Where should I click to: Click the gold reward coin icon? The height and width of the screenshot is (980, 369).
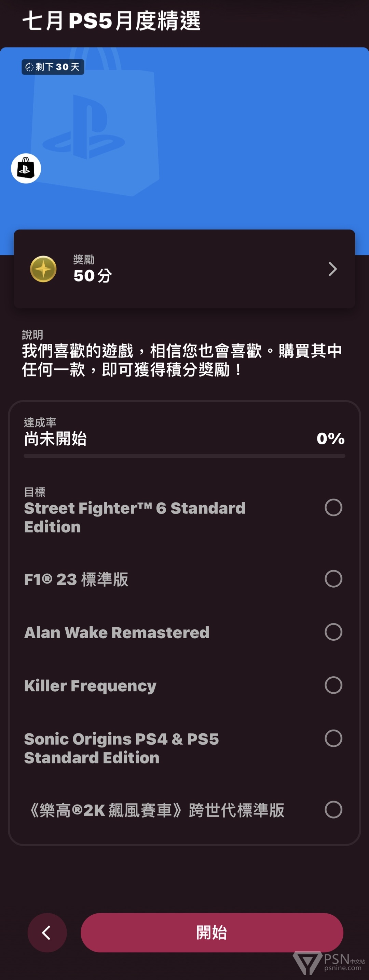(x=43, y=269)
